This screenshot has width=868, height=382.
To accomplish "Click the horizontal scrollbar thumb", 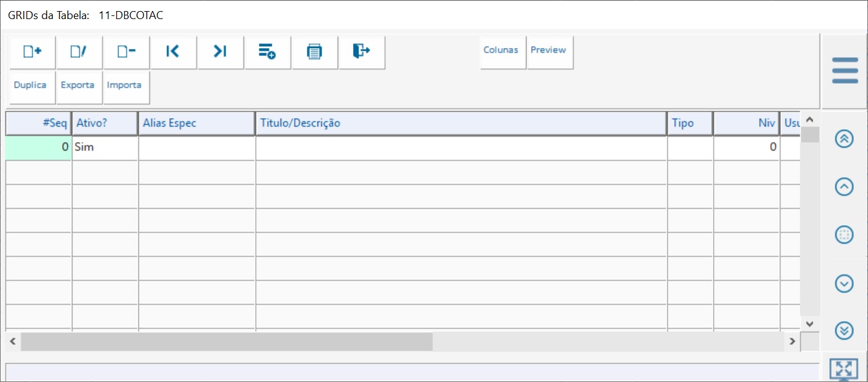I will coord(226,341).
